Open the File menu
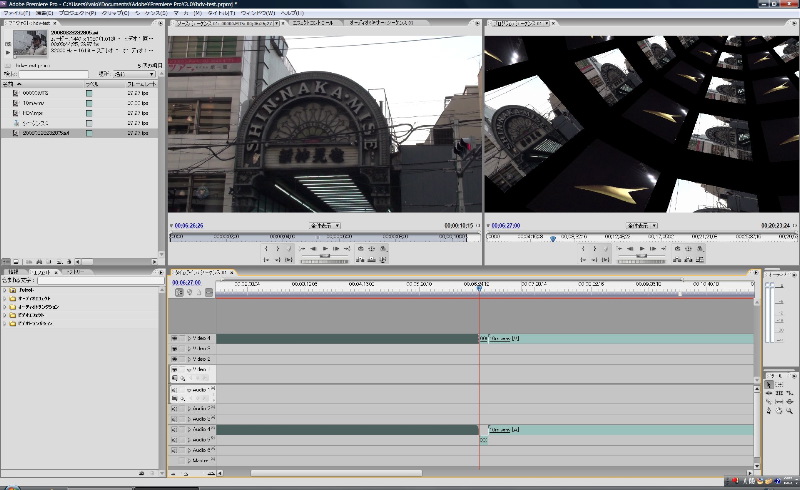 (15, 13)
